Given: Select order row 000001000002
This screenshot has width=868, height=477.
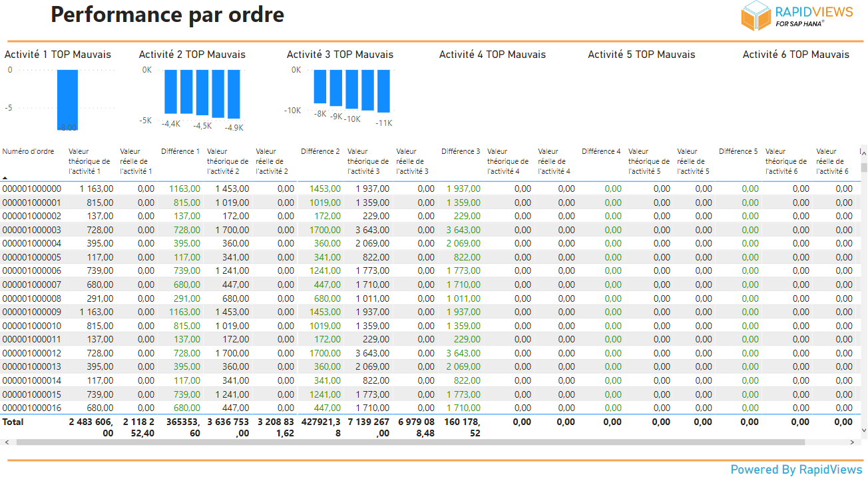Looking at the screenshot, I should tap(430, 216).
